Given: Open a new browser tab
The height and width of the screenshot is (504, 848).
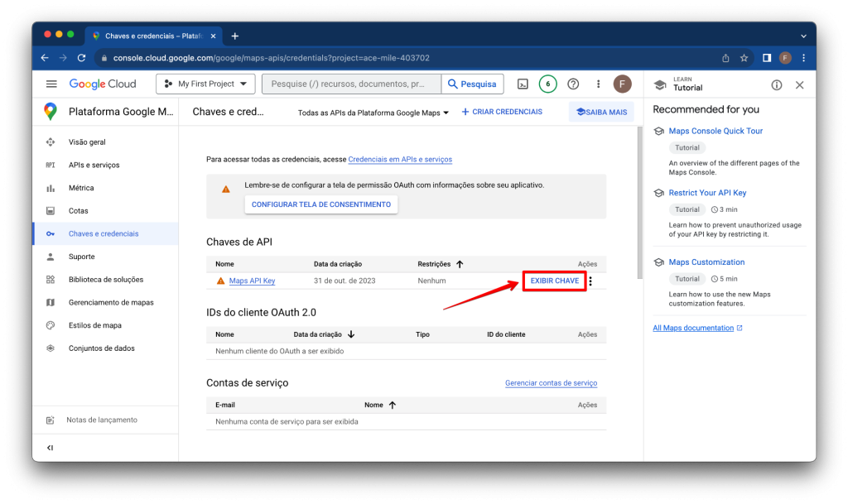Looking at the screenshot, I should point(234,36).
